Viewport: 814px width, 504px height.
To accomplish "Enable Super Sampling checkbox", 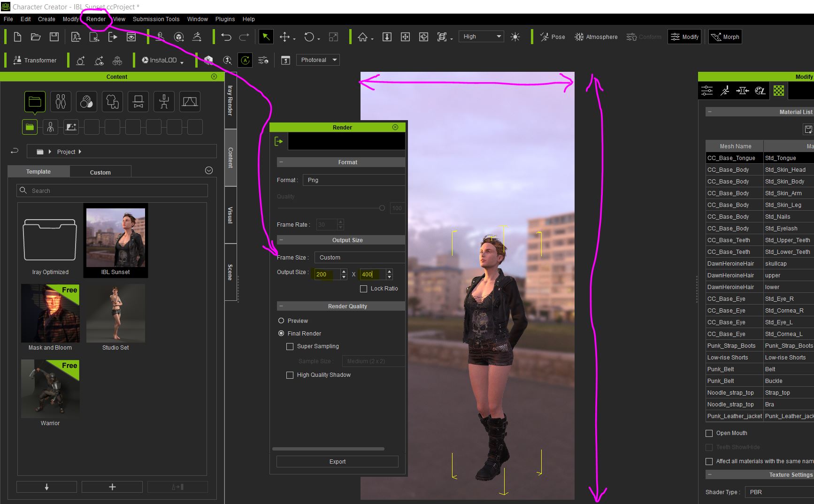I will point(290,346).
